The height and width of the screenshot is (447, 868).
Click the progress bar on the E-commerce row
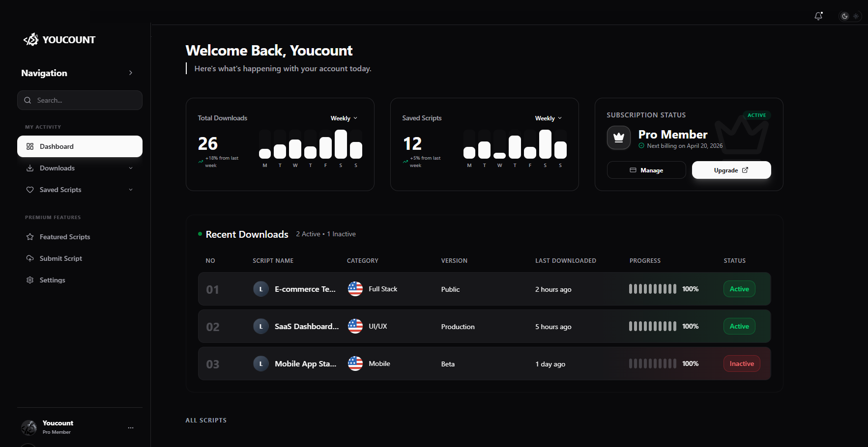[652, 289]
